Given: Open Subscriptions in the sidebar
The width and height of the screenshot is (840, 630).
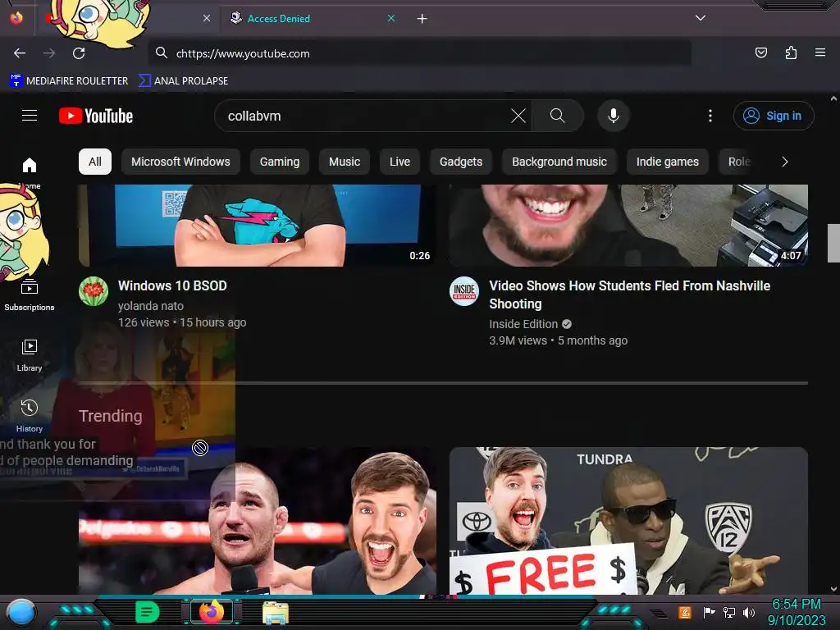Looking at the screenshot, I should coord(30,296).
